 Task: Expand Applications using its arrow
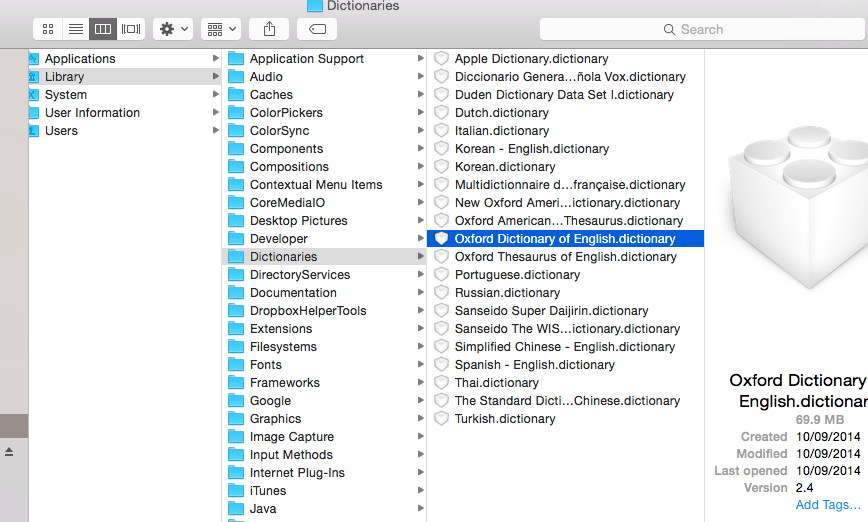point(215,58)
